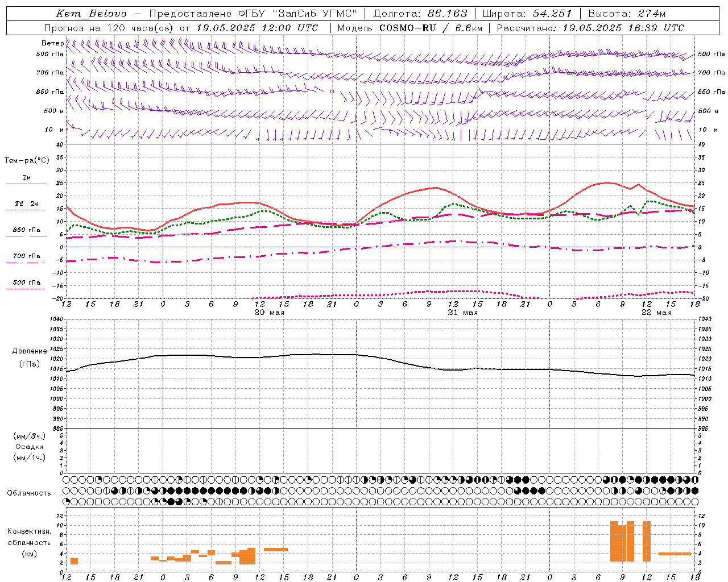Click Прогноз на 120 часа(ов) text
The image size is (728, 582).
(109, 28)
